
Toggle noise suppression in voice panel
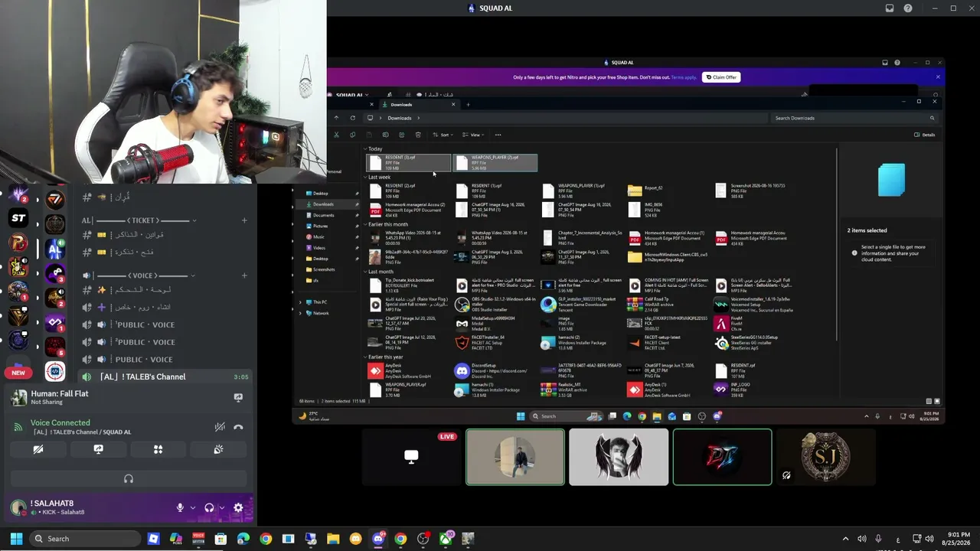[x=220, y=427]
